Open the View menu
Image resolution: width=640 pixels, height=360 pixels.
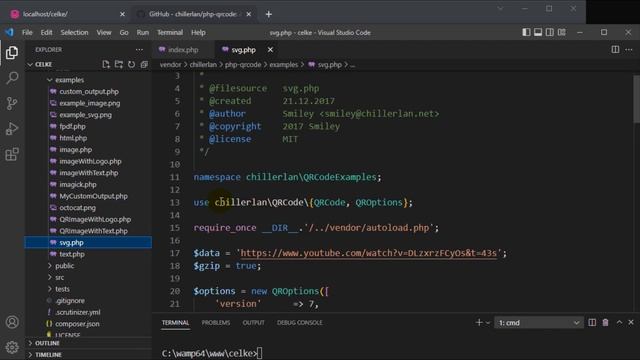pos(104,32)
